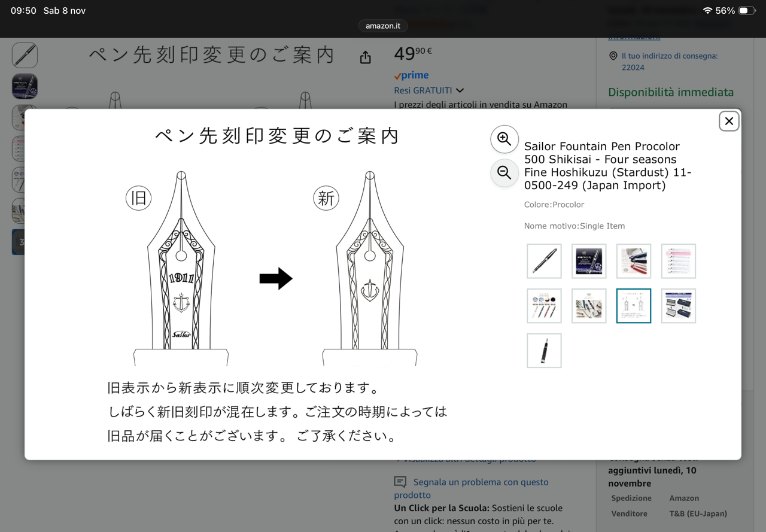Select the black capped pen thumbnail
766x532 pixels.
click(x=544, y=261)
